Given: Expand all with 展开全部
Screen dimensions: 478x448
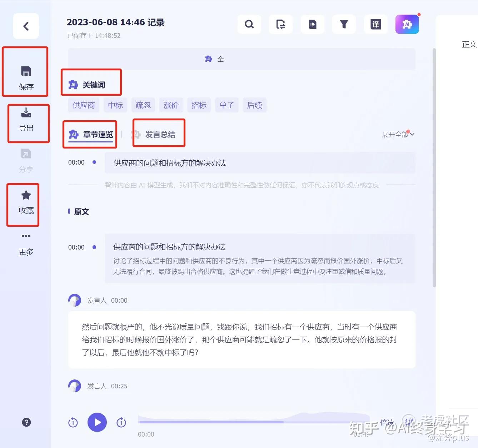Looking at the screenshot, I should click(x=398, y=134).
